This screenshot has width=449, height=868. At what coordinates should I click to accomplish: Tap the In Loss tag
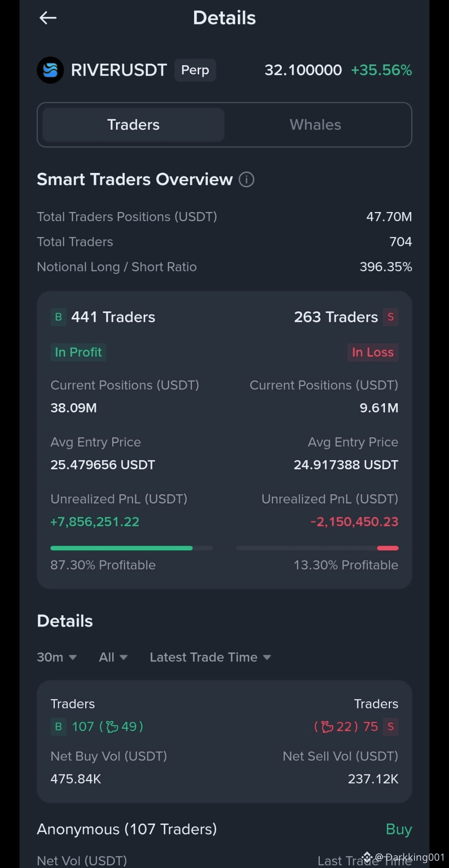click(373, 352)
